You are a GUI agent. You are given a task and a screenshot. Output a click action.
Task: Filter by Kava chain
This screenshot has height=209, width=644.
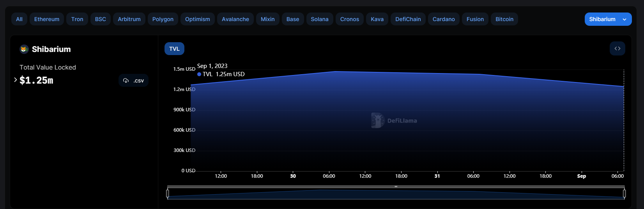377,19
